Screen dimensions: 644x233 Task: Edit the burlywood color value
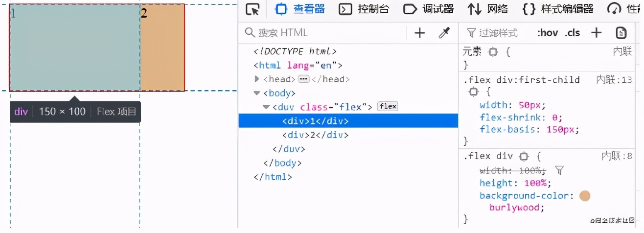pyautogui.click(x=514, y=208)
